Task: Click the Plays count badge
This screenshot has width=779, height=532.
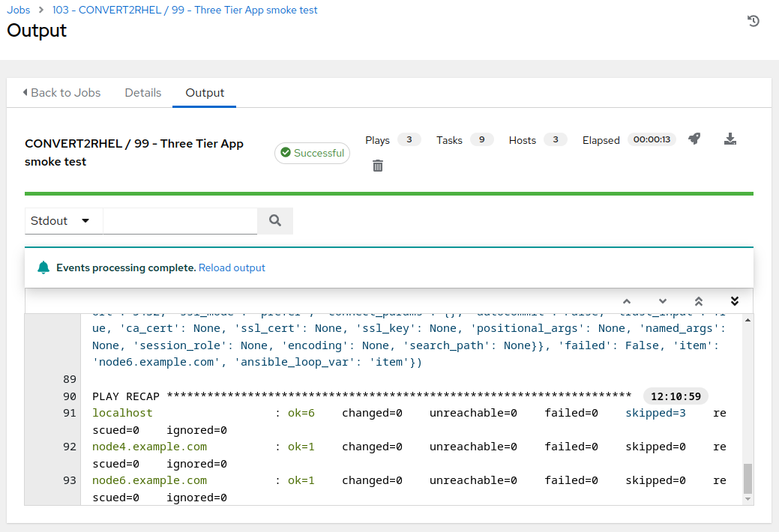Action: pos(409,139)
